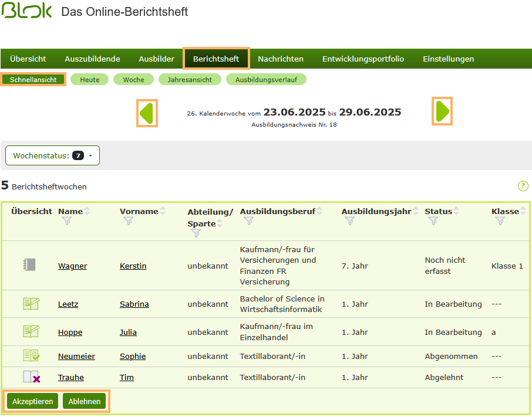The height and width of the screenshot is (417, 532).
Task: Click the next week arrow
Action: point(442,111)
